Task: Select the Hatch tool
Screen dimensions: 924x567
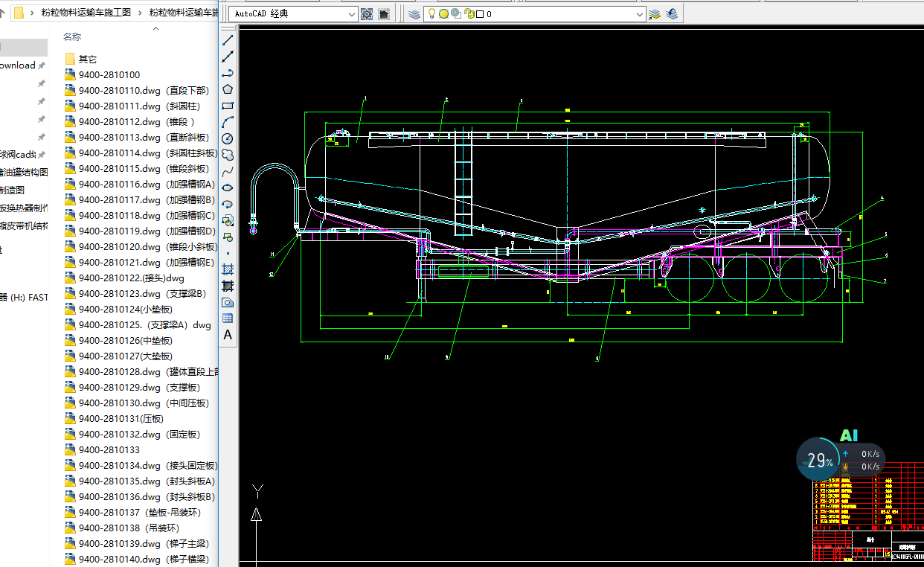Action: pos(228,269)
